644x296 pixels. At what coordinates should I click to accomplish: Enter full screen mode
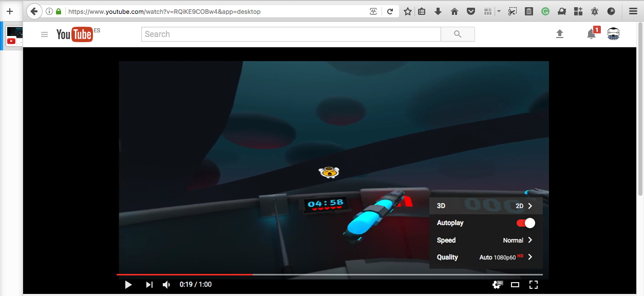pyautogui.click(x=534, y=285)
